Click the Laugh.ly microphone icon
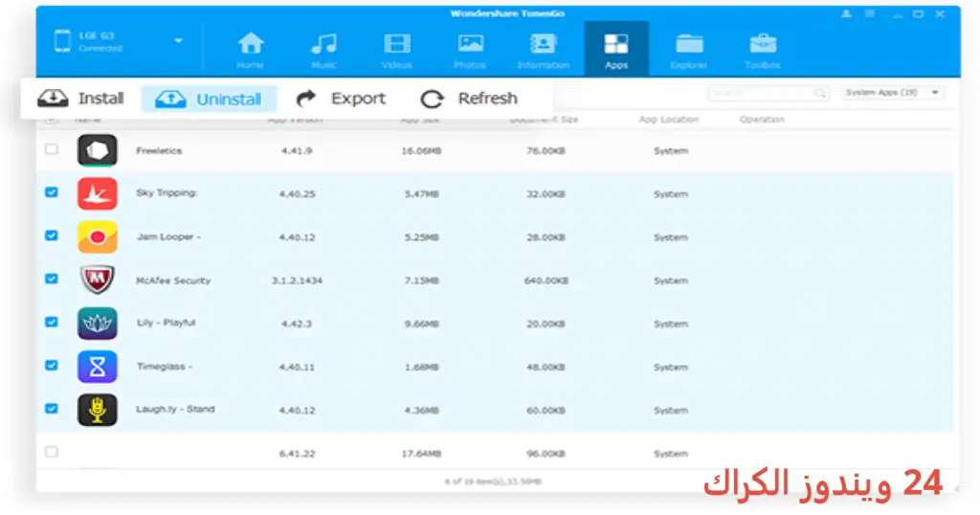Screen dimensions: 980x515 coord(97,410)
